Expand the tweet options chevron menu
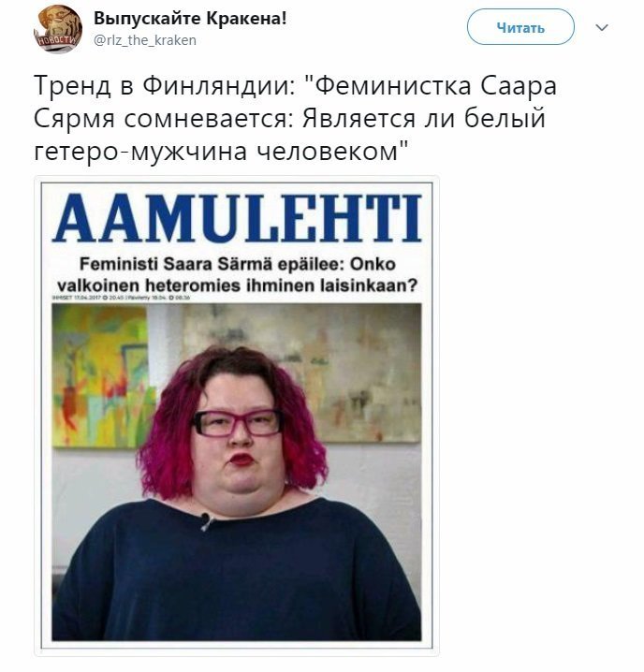Image resolution: width=644 pixels, height=672 pixels. (x=603, y=28)
